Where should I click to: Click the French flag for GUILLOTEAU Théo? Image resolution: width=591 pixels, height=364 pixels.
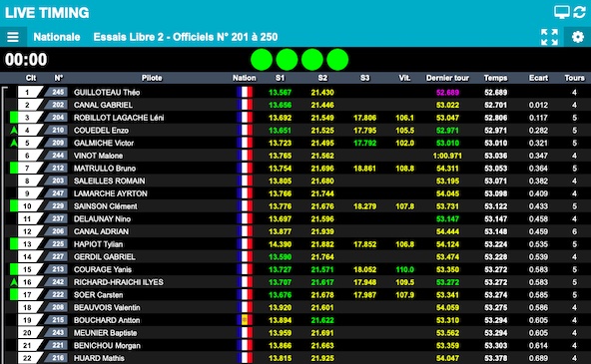point(245,92)
